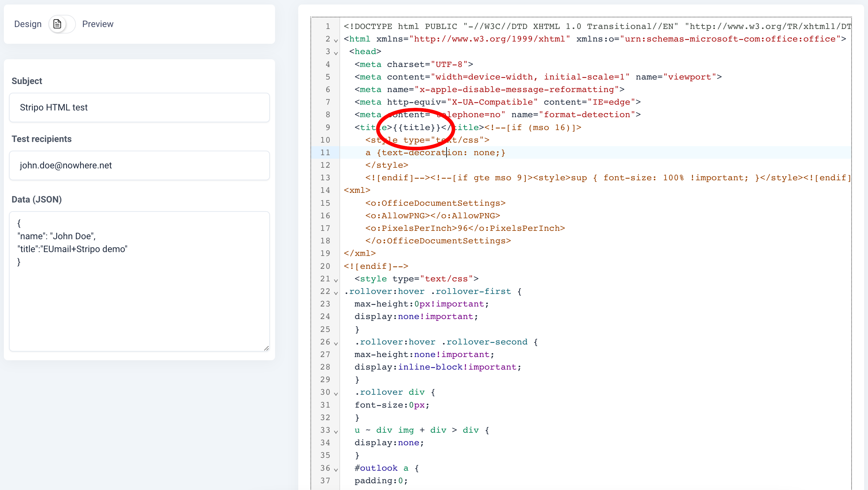This screenshot has height=490, width=868.
Task: Click line number 11 in the gutter
Action: pyautogui.click(x=325, y=152)
